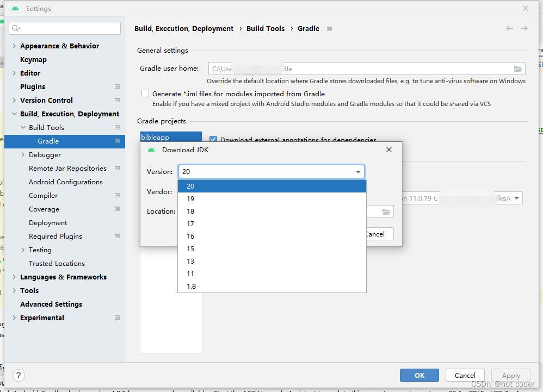Viewport: 543px width, 392px height.
Task: Open the JDK Version dropdown
Action: point(358,171)
